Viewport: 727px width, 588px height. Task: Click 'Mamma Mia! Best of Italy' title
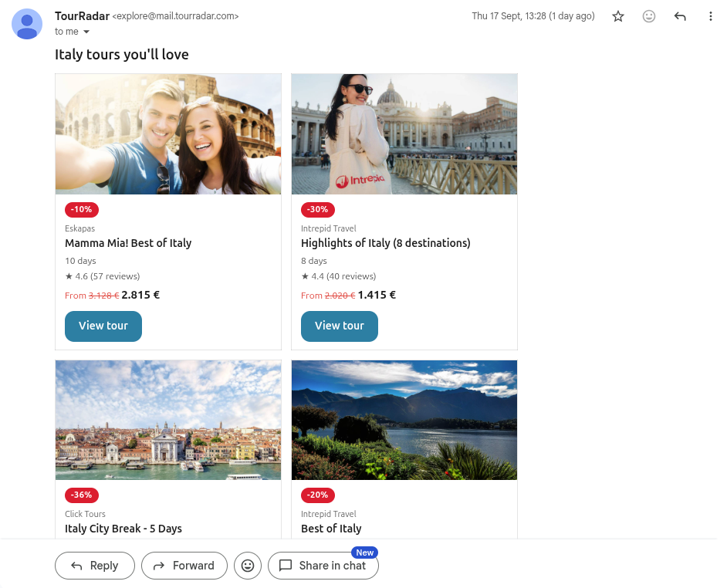(128, 243)
